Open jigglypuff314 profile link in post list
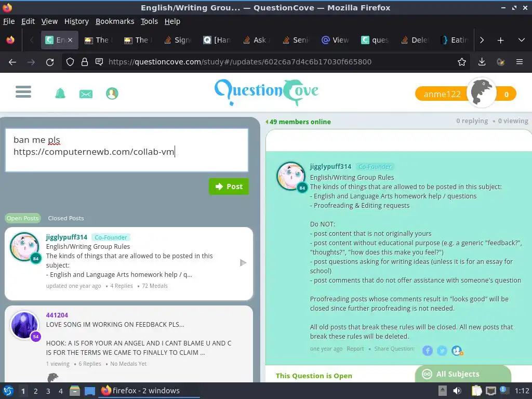Screen dimensions: 532x399 coord(66,237)
